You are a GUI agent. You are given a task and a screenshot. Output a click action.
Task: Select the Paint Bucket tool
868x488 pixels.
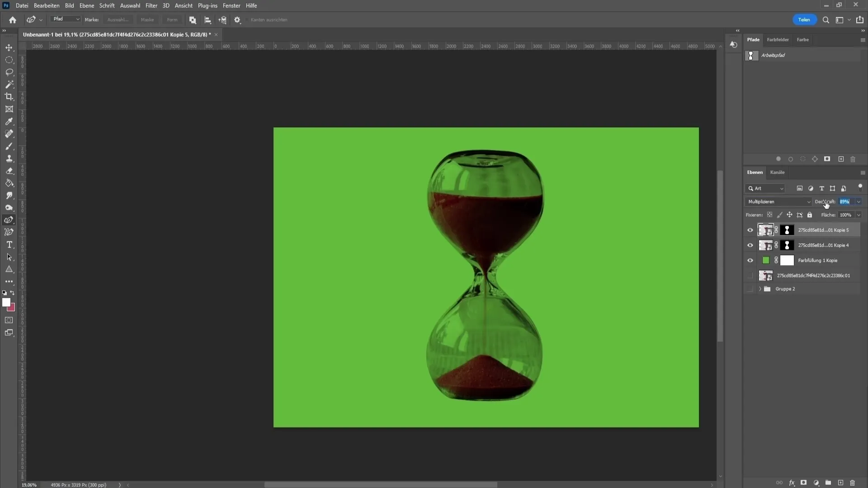click(x=9, y=183)
